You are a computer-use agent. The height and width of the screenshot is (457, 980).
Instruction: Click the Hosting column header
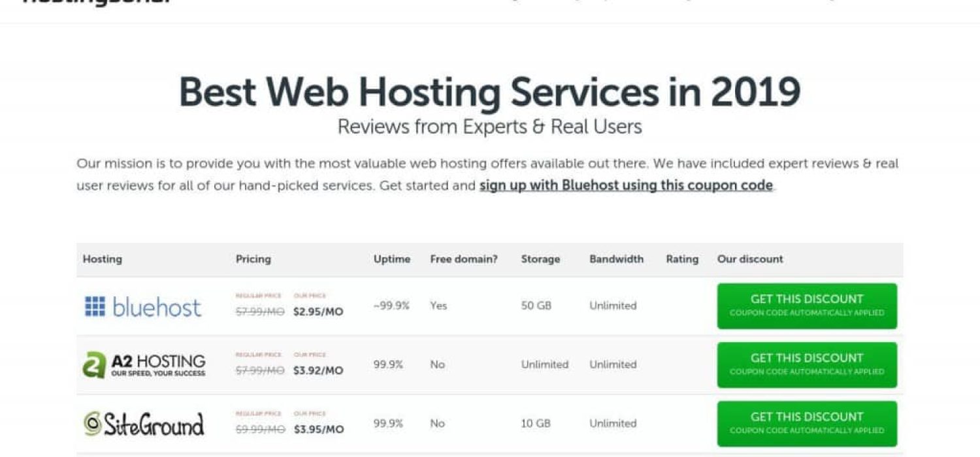102,259
